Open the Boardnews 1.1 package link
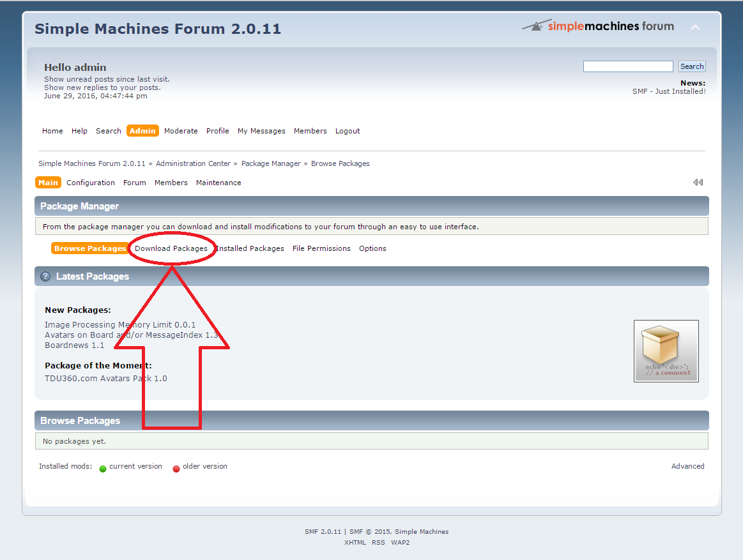This screenshot has width=743, height=560. coord(74,345)
